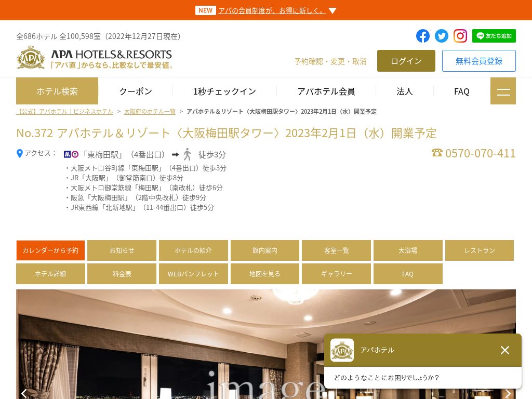Click the APA logo in chat popup
The image size is (532, 399).
pos(342,350)
